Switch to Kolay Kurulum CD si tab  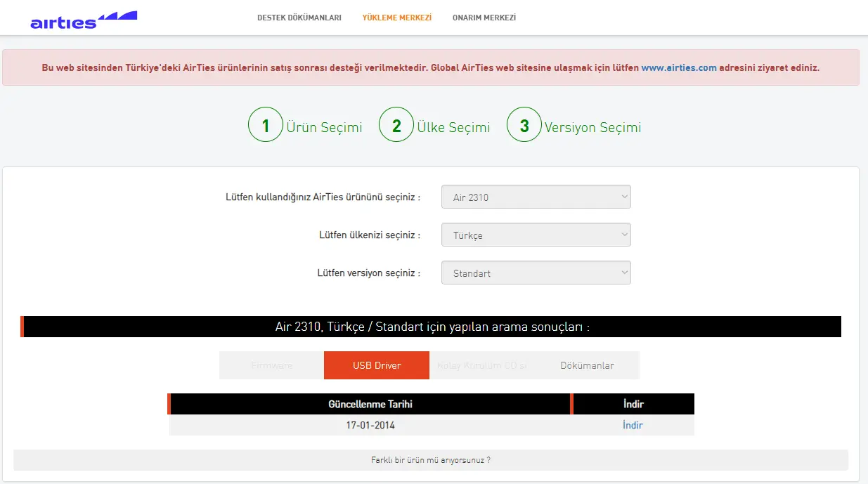pos(482,365)
